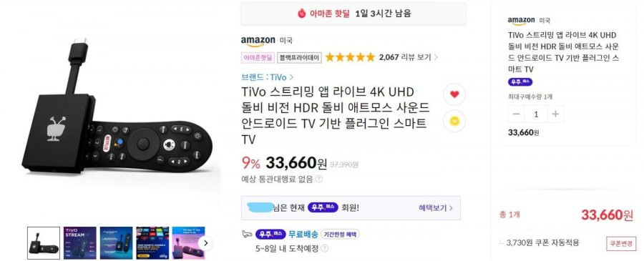This screenshot has height=261, width=644.
Task: Show next thumbnails with right arrow
Action: [x=206, y=243]
